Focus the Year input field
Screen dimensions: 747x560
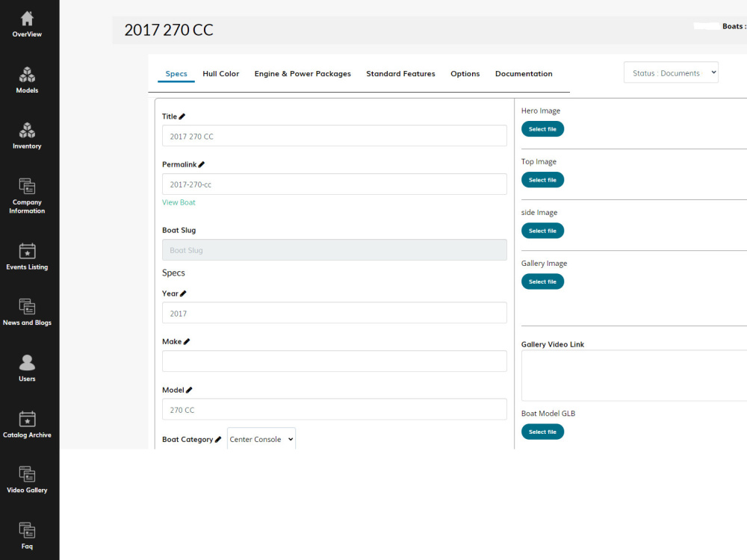[335, 313]
